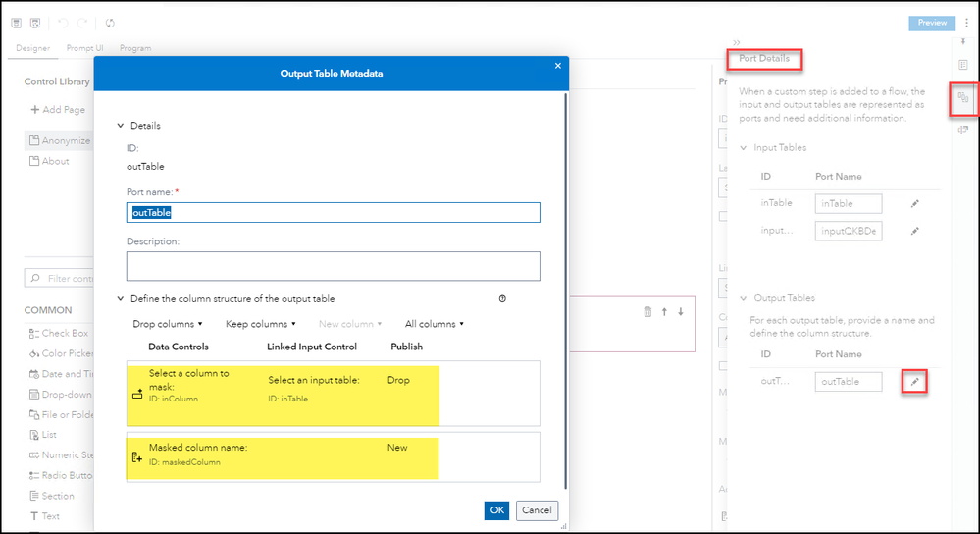
Task: Open the New column dropdown
Action: pos(350,324)
